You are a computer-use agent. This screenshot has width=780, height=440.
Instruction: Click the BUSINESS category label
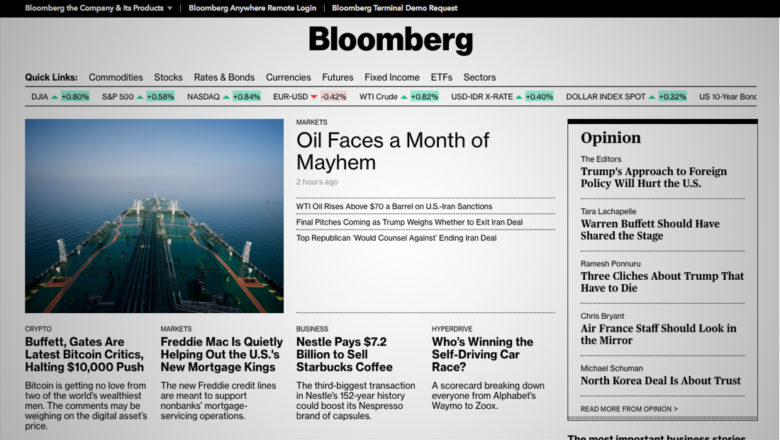[312, 329]
